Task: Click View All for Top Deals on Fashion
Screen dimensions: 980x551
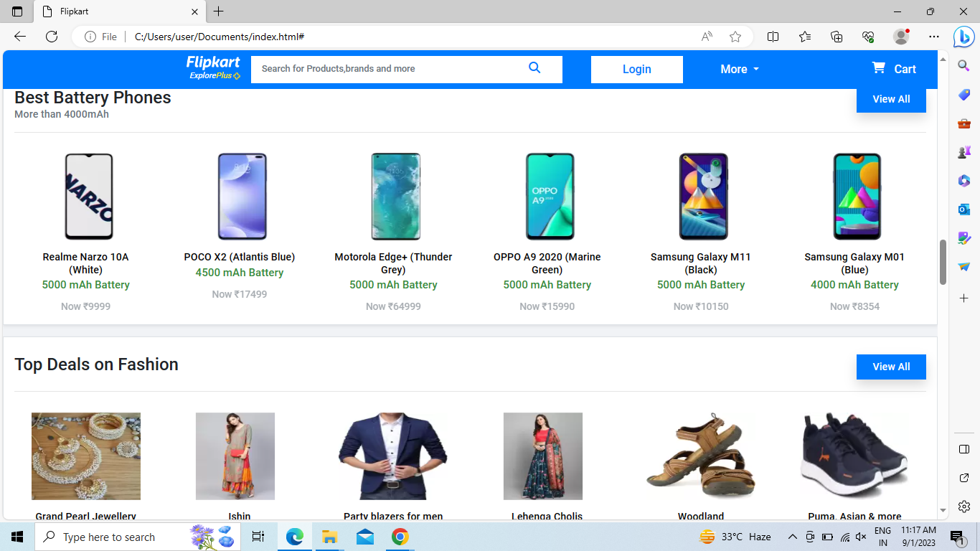Action: pos(891,367)
